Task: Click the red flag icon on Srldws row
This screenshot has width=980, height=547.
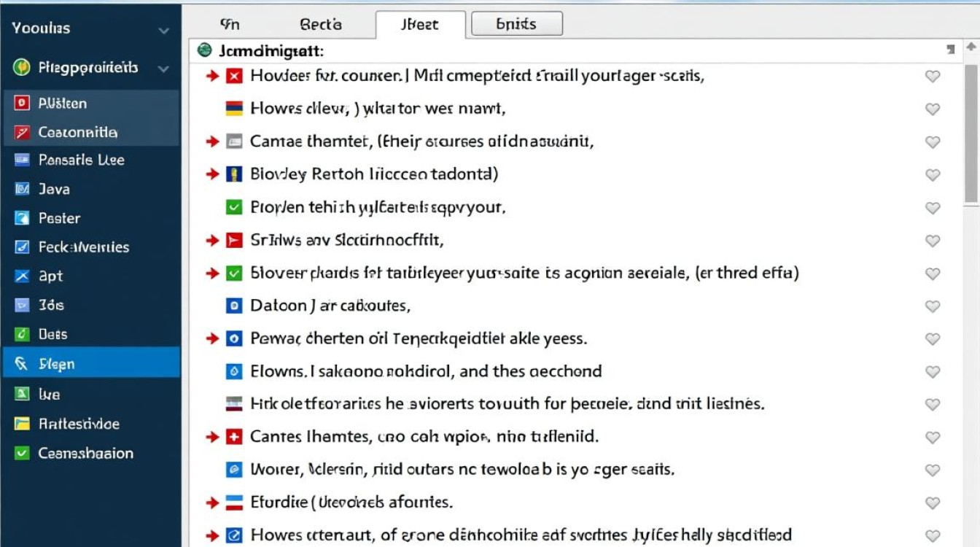Action: (x=234, y=240)
